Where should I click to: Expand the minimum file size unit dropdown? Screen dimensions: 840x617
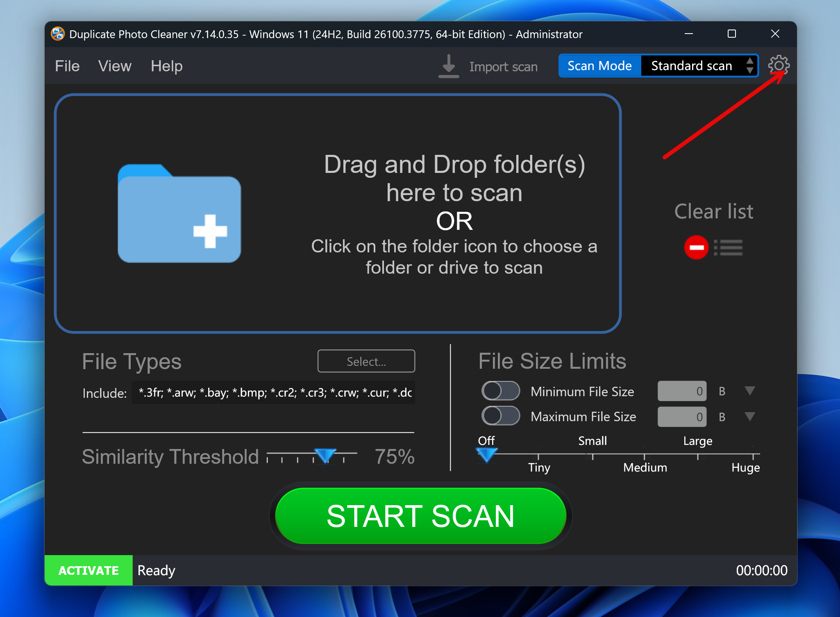749,391
